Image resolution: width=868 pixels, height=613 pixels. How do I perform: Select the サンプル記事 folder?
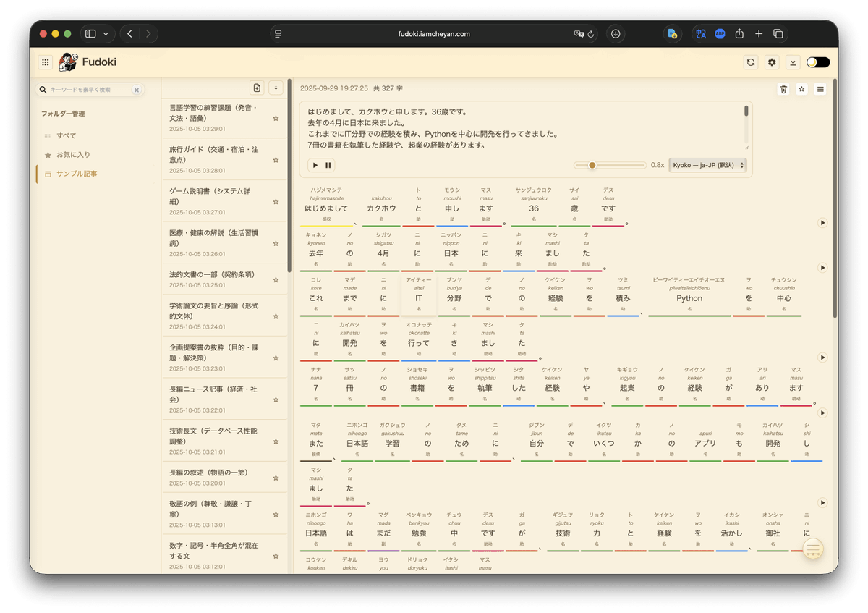(96, 174)
